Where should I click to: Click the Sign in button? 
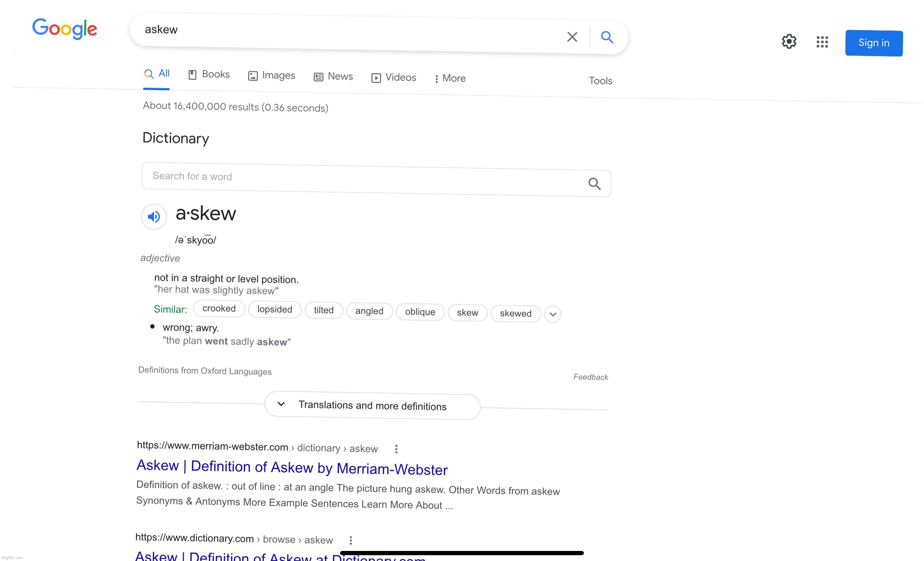coord(874,43)
